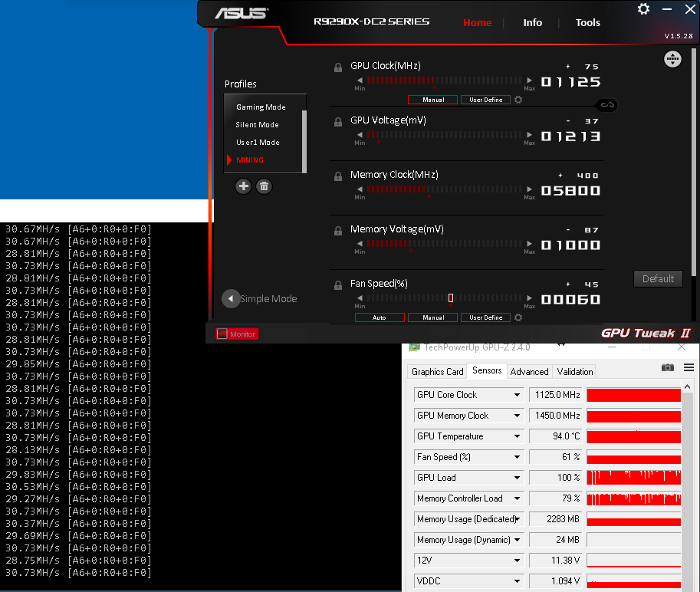This screenshot has width=700, height=592.
Task: Decrease Fan Speed with left arrow
Action: click(x=360, y=298)
